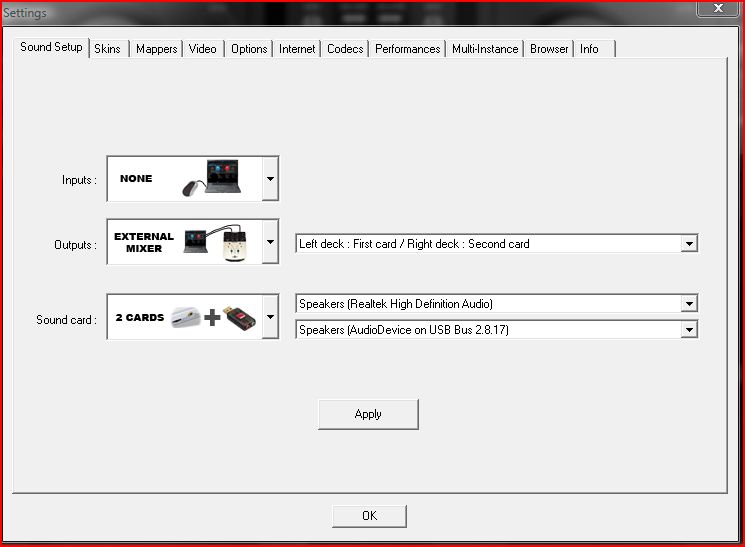The image size is (745, 547).
Task: Switch to the Skins tab
Action: [107, 49]
